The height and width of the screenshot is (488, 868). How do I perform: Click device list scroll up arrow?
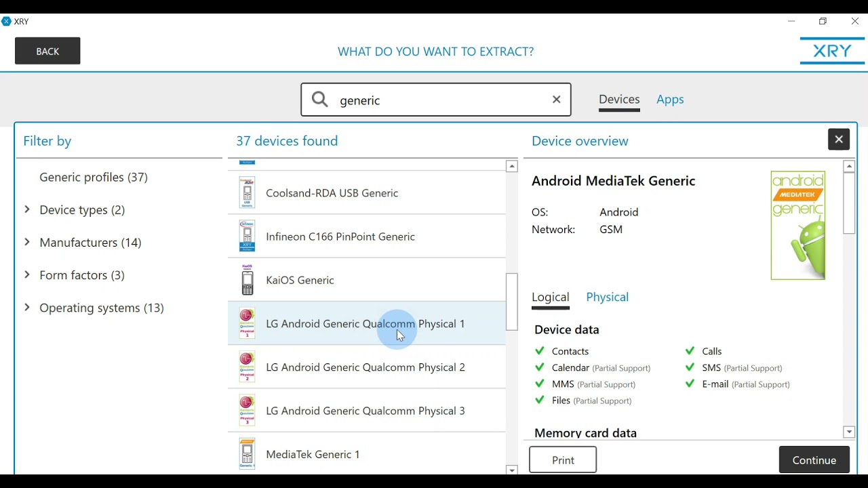512,167
